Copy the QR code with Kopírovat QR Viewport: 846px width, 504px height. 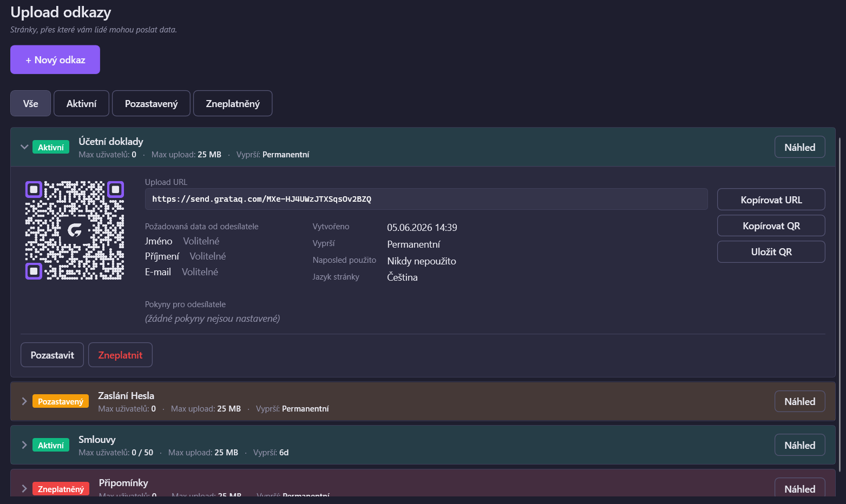(771, 226)
